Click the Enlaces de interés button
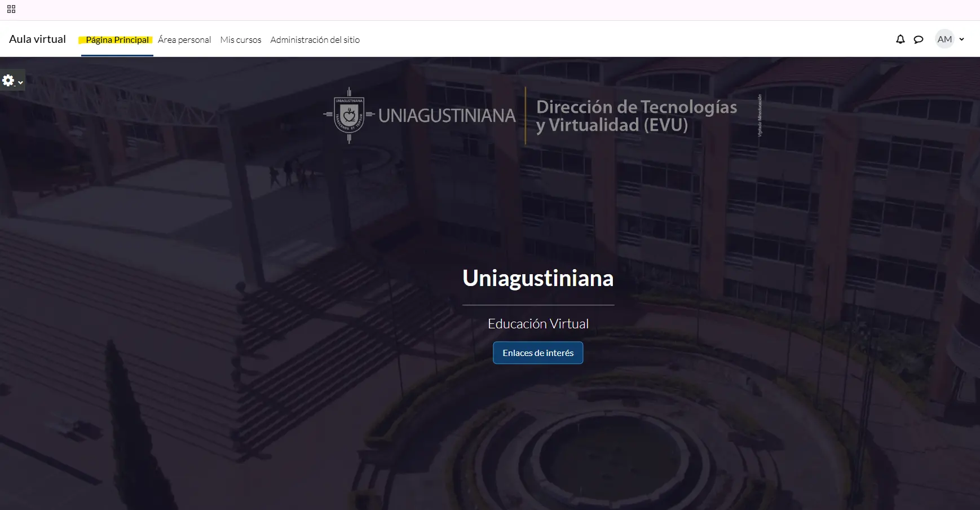Viewport: 980px width, 510px height. pyautogui.click(x=538, y=353)
